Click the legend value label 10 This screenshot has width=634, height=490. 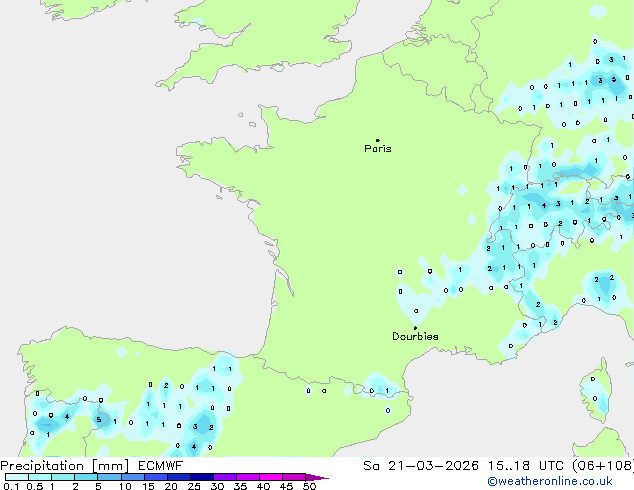point(123,486)
